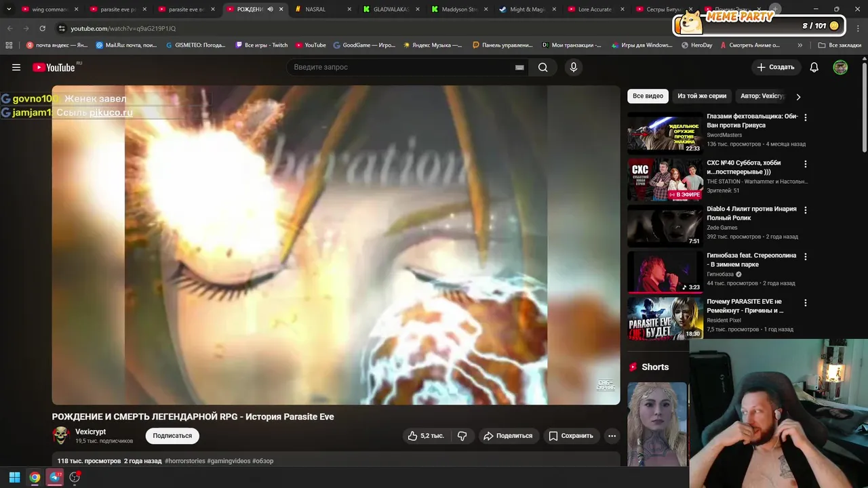
Task: Open the new tab plus button
Action: coord(775,9)
